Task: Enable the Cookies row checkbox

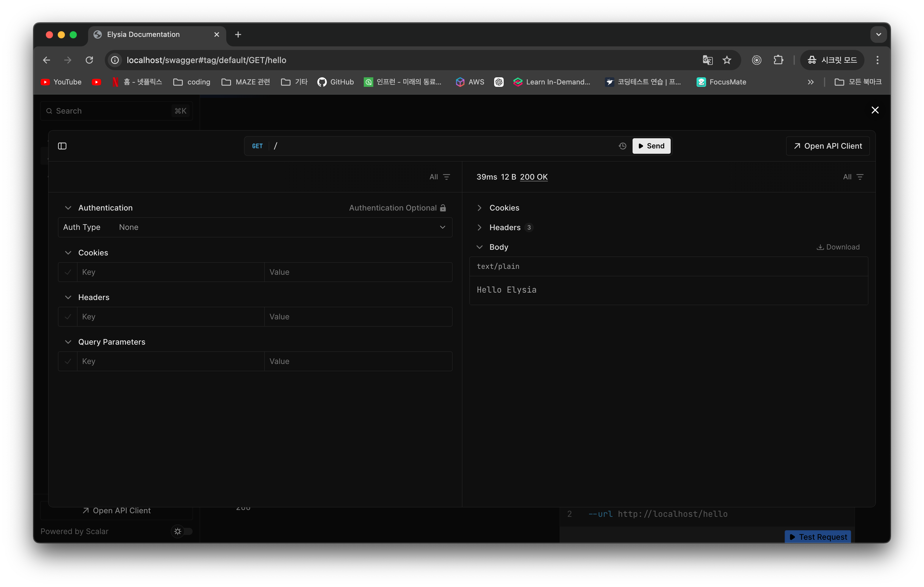Action: (x=68, y=272)
